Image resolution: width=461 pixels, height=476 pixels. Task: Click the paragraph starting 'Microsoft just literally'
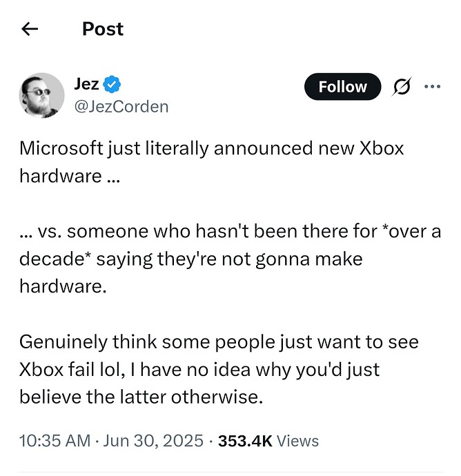[x=211, y=162]
